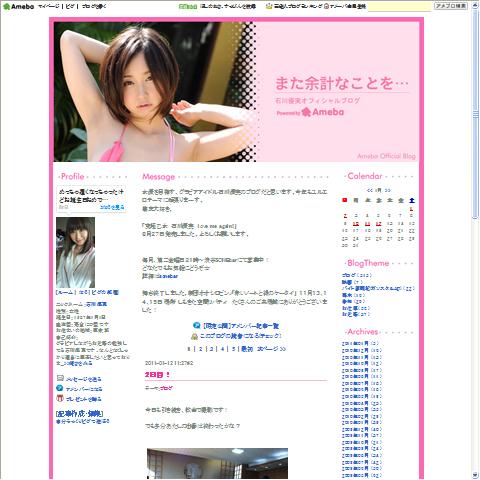Viewport: 480px width, 480px height.
Task: Go to next month in Calendar
Action: pos(387,190)
